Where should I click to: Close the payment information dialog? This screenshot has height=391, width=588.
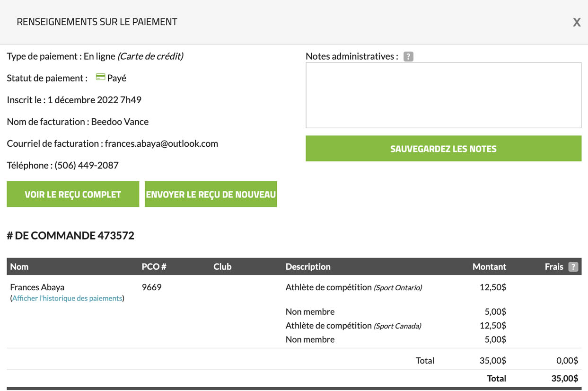[x=576, y=22]
